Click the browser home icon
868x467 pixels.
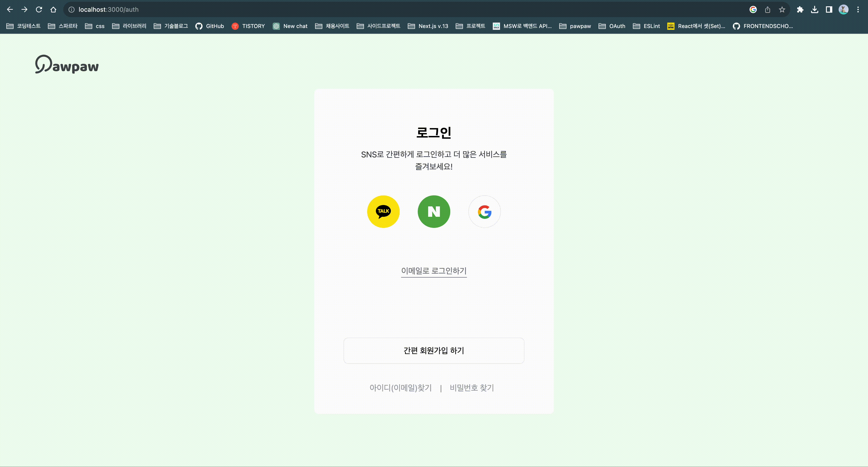(53, 9)
